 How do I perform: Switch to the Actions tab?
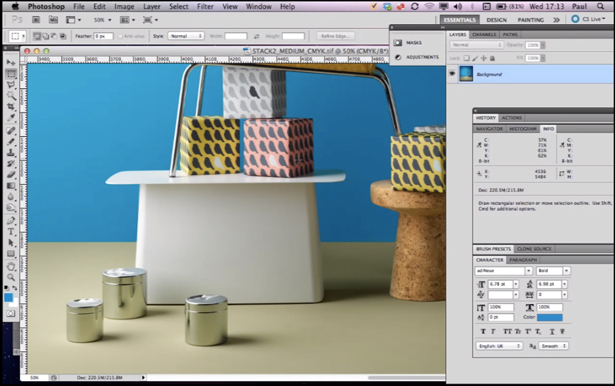512,118
